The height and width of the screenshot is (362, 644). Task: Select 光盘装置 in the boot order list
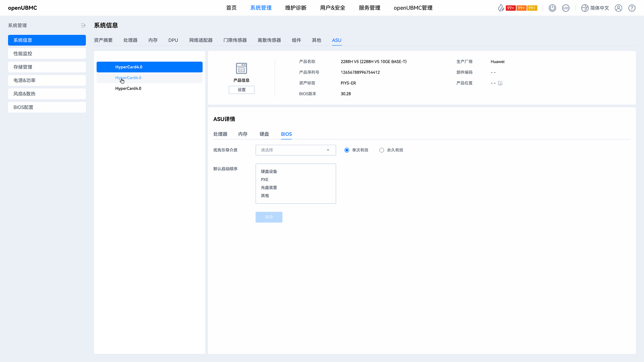[269, 188]
